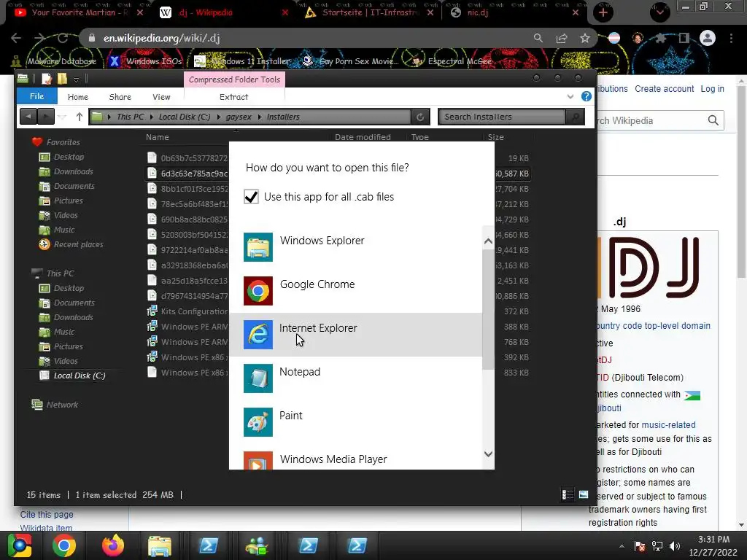Open 'music-related' link in Wikipedia infobox
This screenshot has width=747, height=560.
[x=668, y=425]
